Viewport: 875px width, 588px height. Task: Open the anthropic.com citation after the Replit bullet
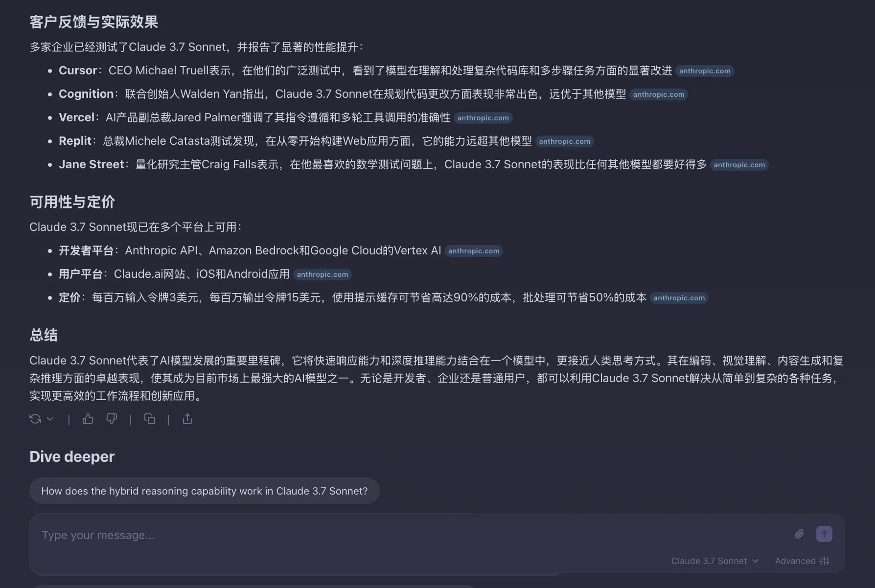[x=564, y=141]
